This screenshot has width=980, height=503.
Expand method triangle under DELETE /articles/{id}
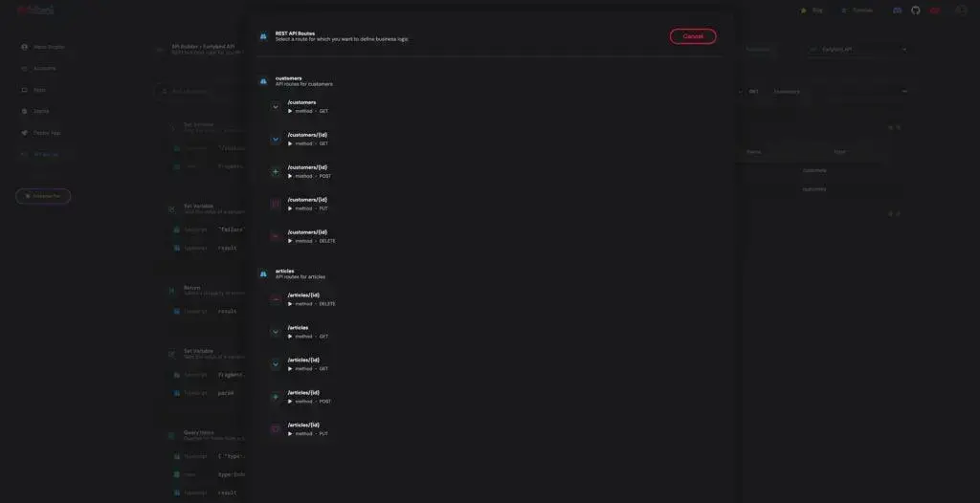click(x=290, y=304)
